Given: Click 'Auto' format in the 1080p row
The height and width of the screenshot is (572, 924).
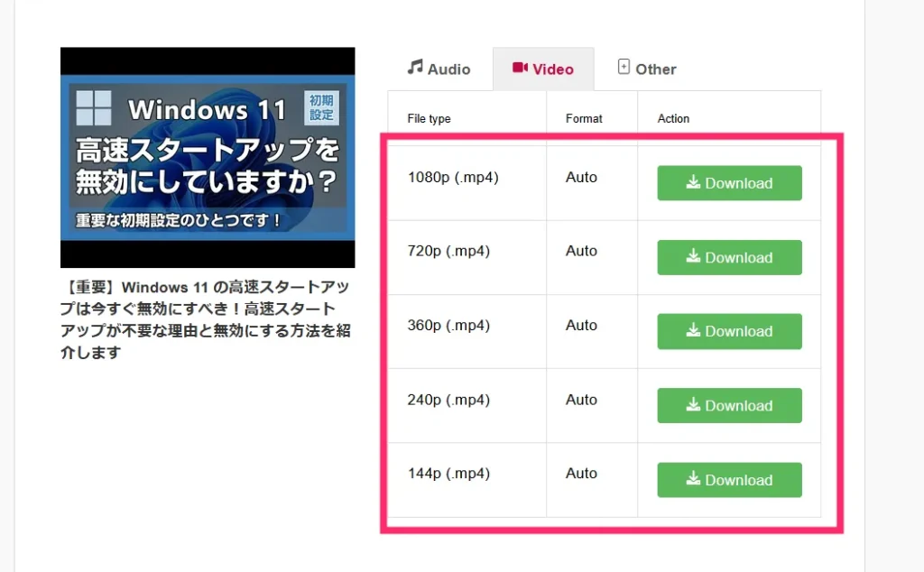Looking at the screenshot, I should (x=582, y=178).
